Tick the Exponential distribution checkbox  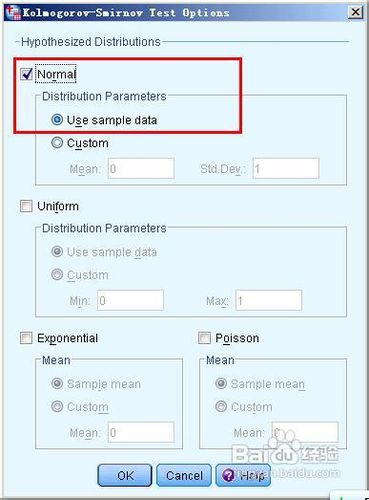pyautogui.click(x=26, y=338)
